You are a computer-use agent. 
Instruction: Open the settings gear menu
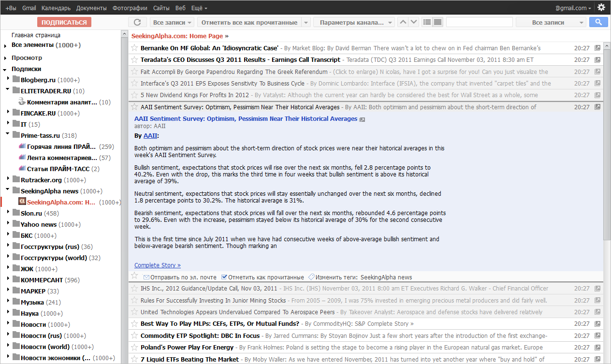click(x=601, y=7)
